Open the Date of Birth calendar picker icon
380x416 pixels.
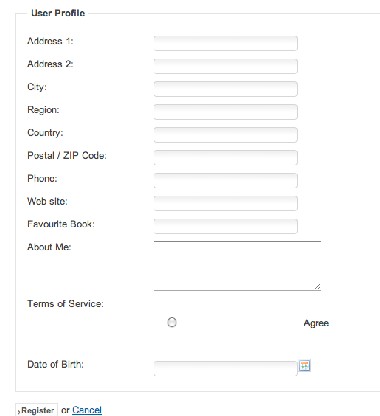305,366
